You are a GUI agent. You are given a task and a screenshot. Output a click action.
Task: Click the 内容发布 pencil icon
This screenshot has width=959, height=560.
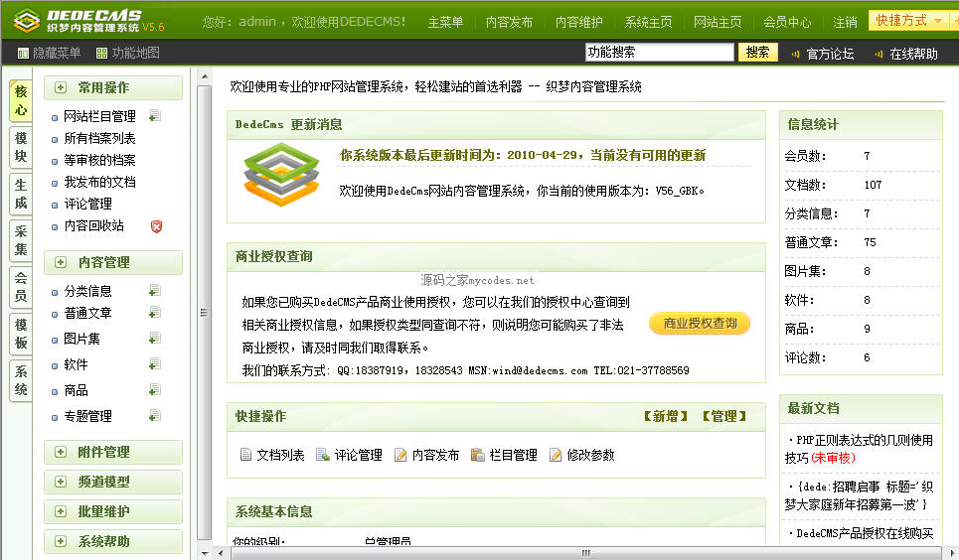pyautogui.click(x=400, y=454)
